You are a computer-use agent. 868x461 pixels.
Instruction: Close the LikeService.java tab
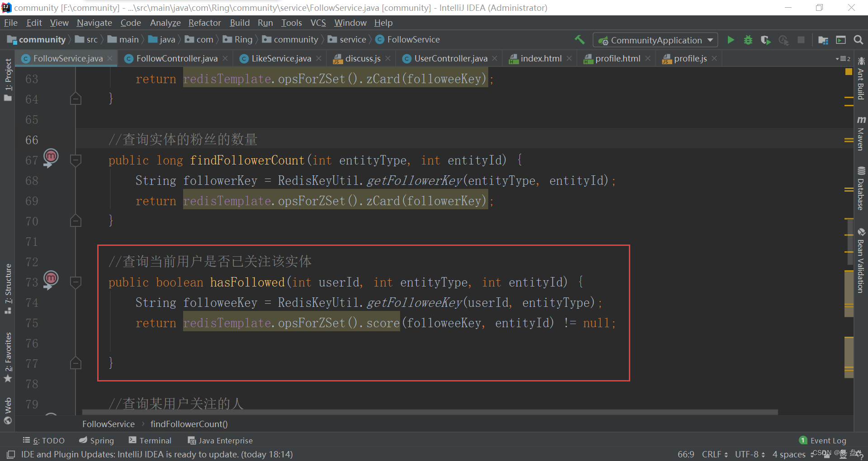click(319, 58)
